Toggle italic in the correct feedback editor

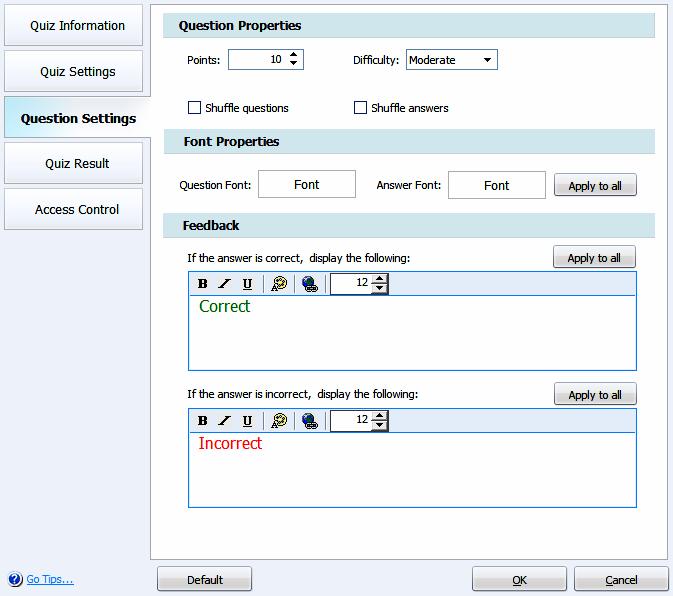(224, 284)
